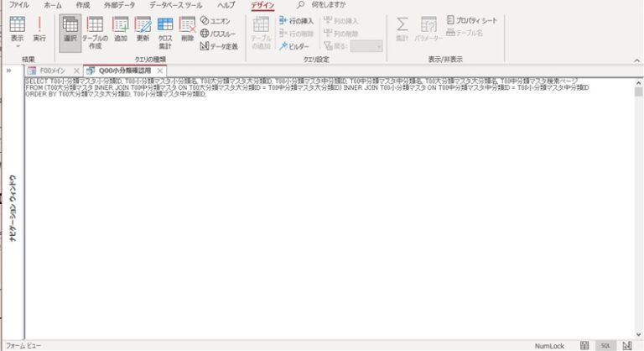Select the クロス集計 (Crosstab) query icon

[165, 32]
